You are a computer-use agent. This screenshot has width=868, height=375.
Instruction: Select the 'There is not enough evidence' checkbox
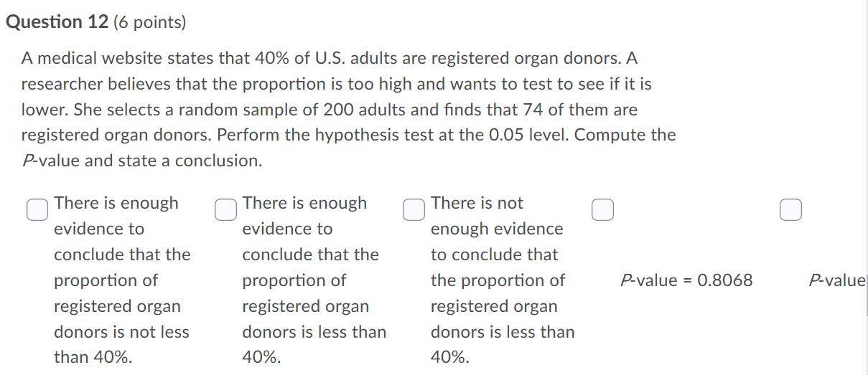coord(414,209)
